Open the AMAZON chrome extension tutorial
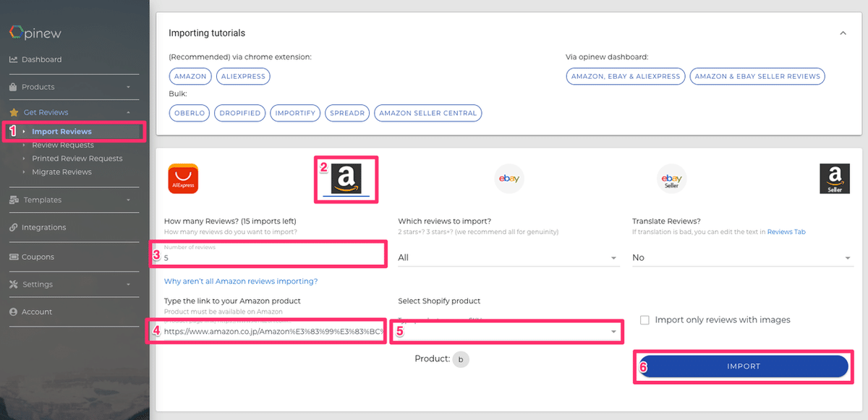This screenshot has width=868, height=420. coord(190,76)
